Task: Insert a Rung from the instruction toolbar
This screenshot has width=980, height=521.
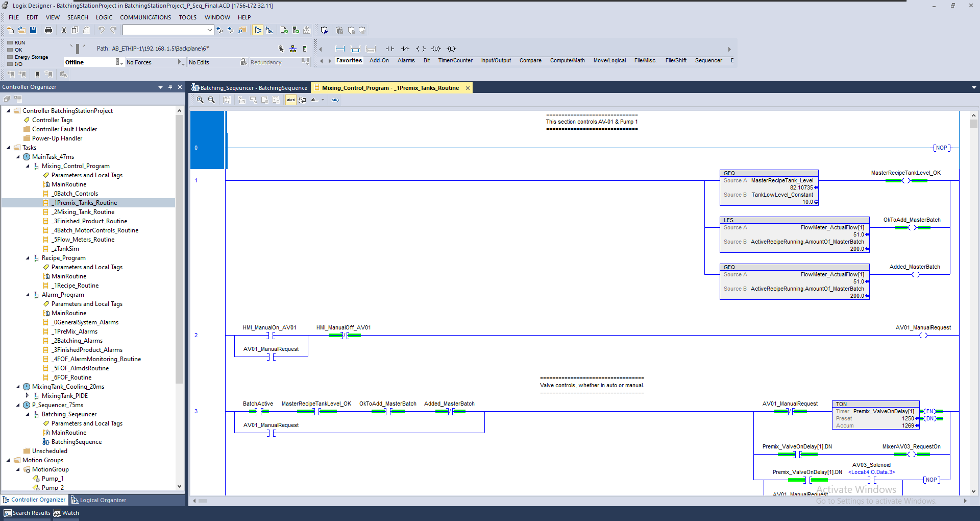Action: point(340,49)
